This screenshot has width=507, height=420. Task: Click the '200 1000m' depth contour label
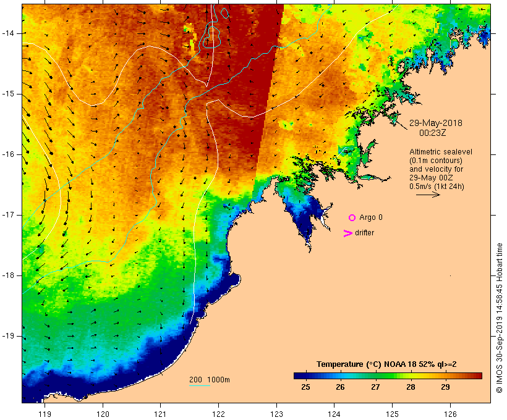(x=210, y=380)
